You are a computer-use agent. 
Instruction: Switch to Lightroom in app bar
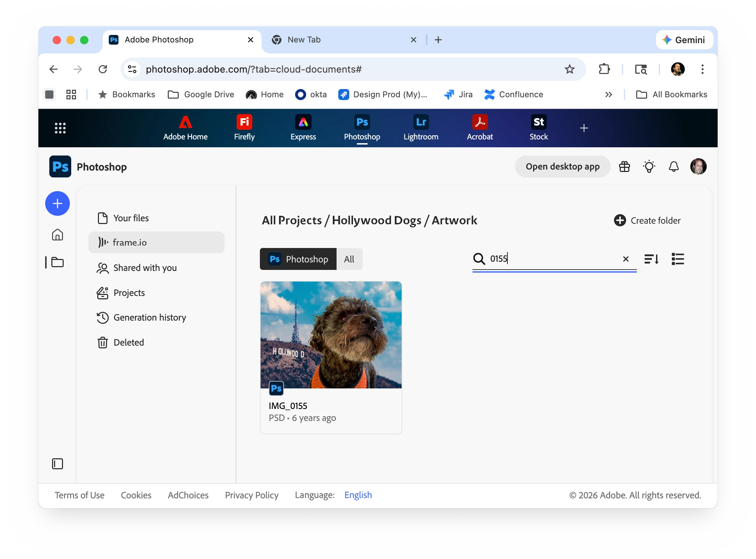pyautogui.click(x=421, y=128)
